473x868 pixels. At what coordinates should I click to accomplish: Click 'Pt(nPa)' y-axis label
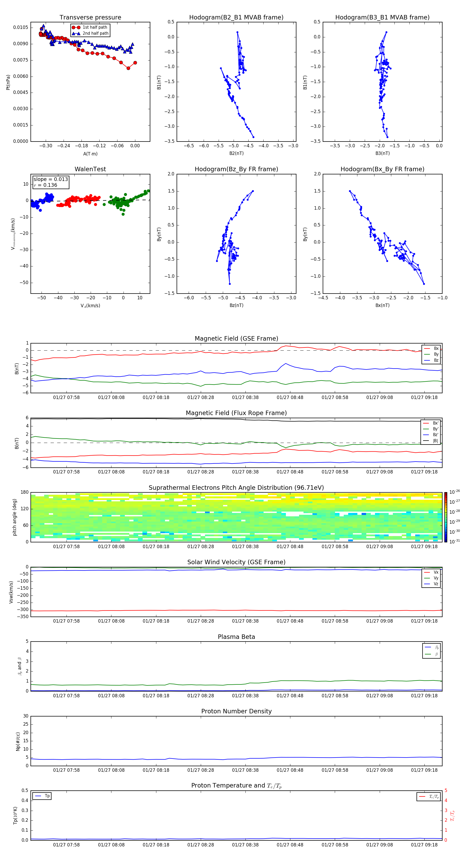8,82
